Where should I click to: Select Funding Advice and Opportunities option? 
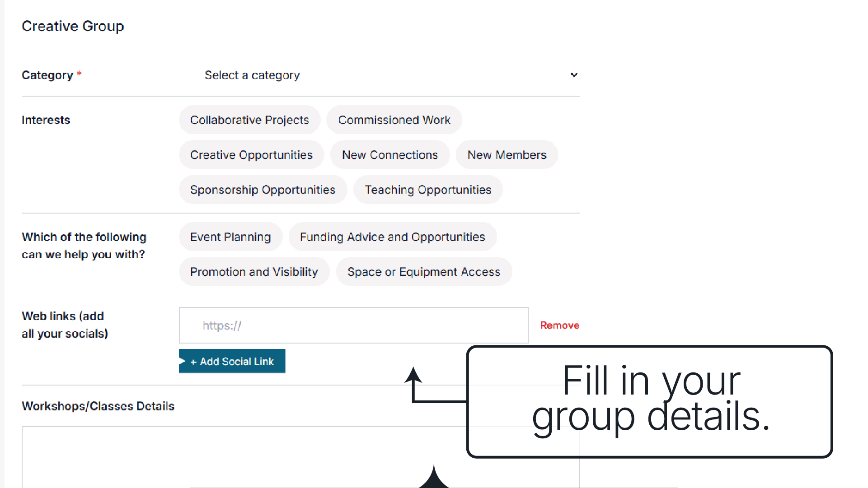tap(392, 237)
